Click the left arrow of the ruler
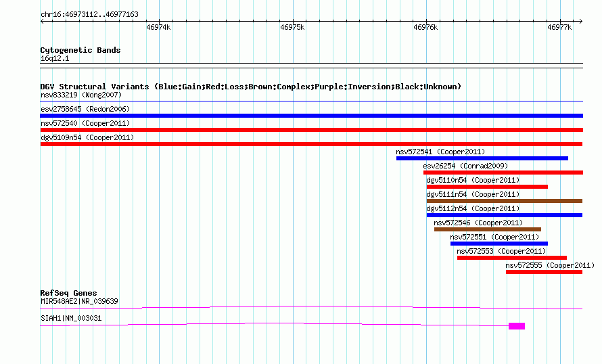 coord(42,21)
